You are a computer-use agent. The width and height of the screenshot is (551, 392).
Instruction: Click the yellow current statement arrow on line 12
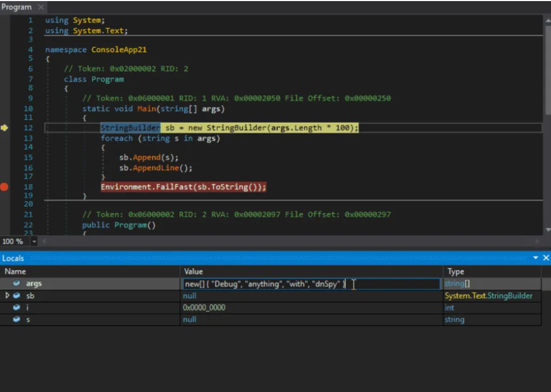(4, 128)
